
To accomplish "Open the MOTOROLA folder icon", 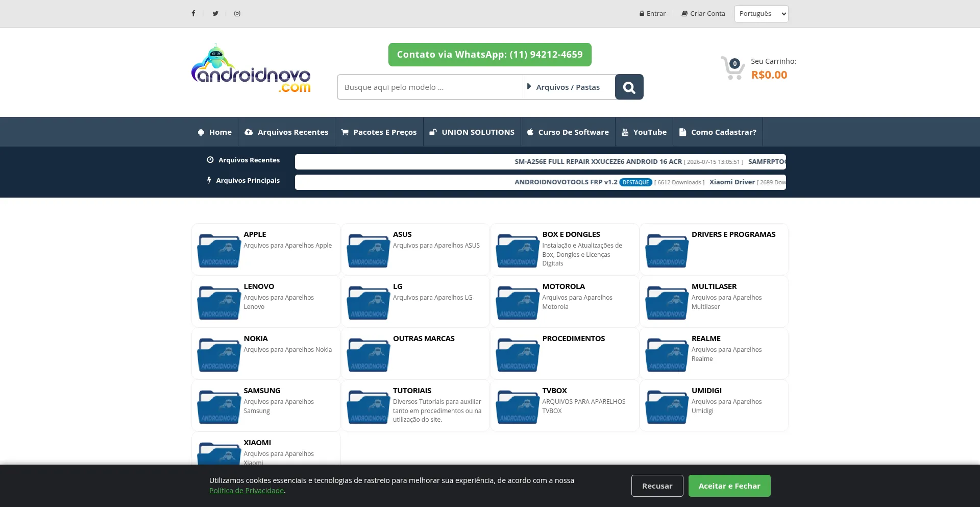I will [518, 302].
